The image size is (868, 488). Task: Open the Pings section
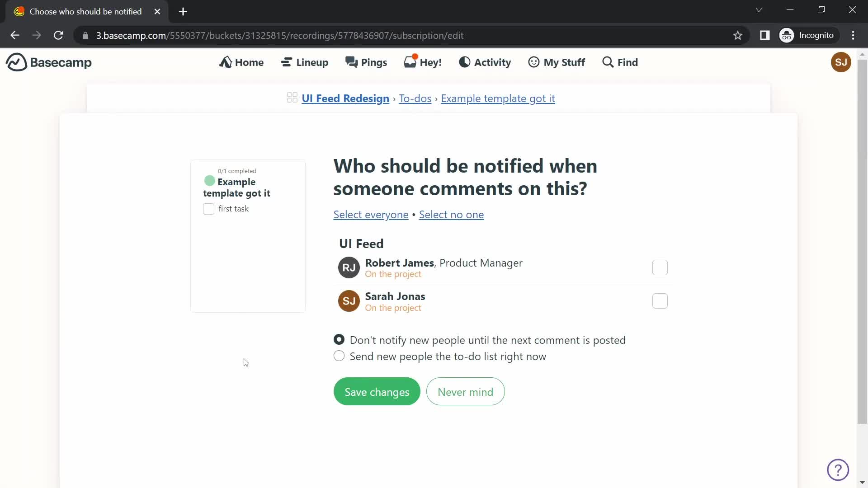pos(367,62)
